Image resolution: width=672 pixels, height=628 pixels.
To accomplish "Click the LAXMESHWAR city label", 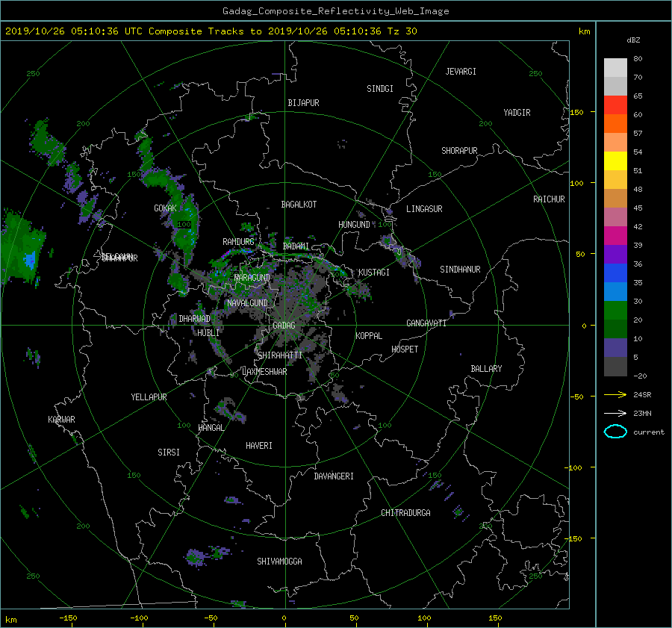I will [264, 372].
